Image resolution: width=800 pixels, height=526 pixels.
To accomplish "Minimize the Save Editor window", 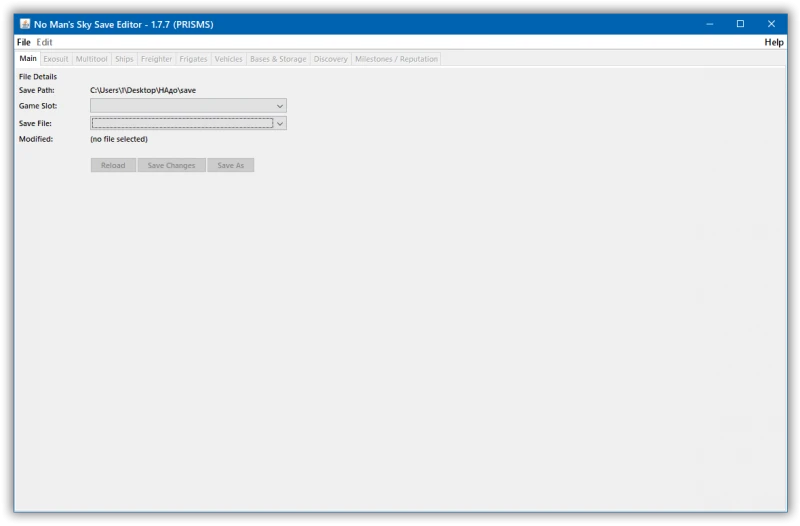I will (710, 24).
